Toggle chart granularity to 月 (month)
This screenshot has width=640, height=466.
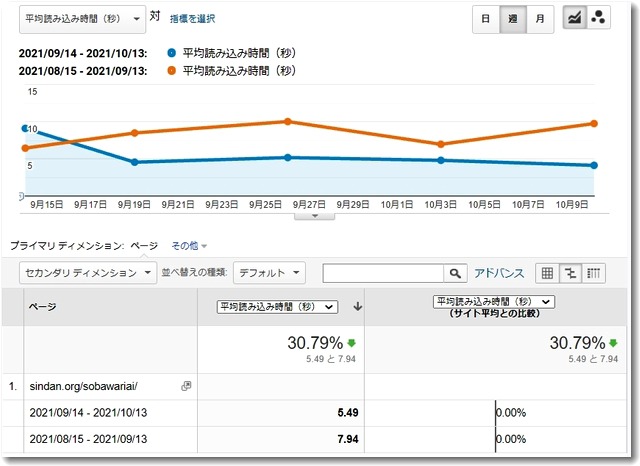[x=540, y=18]
